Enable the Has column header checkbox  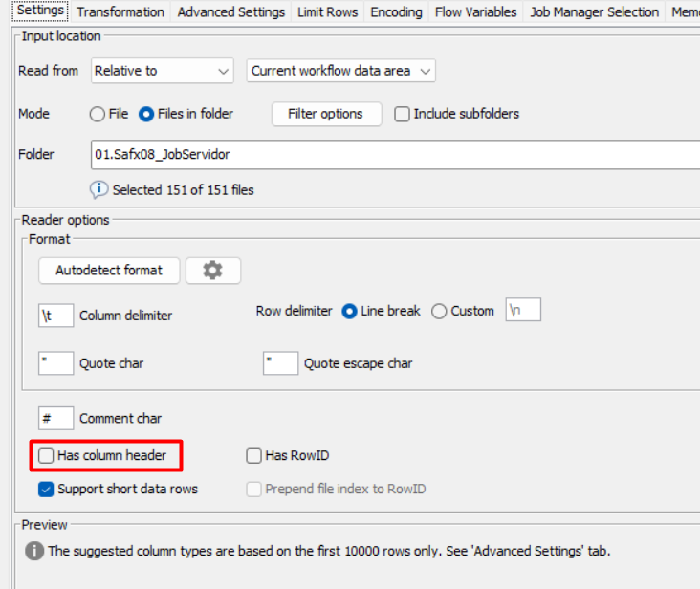tap(46, 456)
